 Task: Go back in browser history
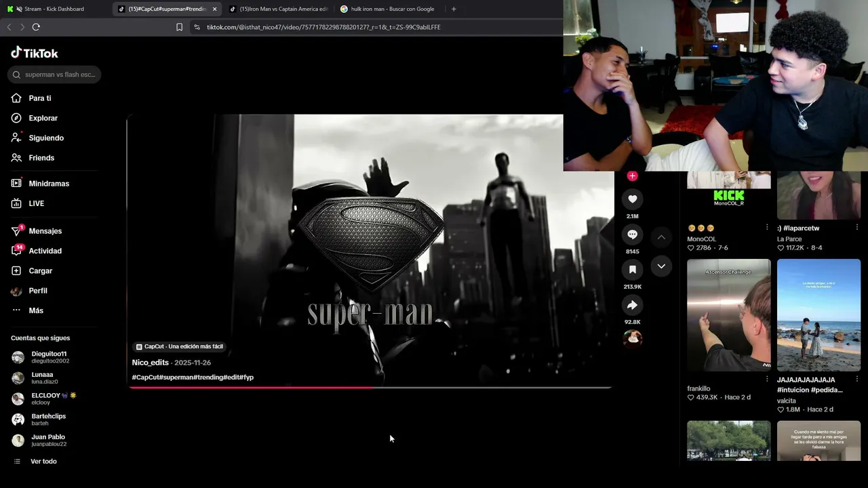[9, 27]
